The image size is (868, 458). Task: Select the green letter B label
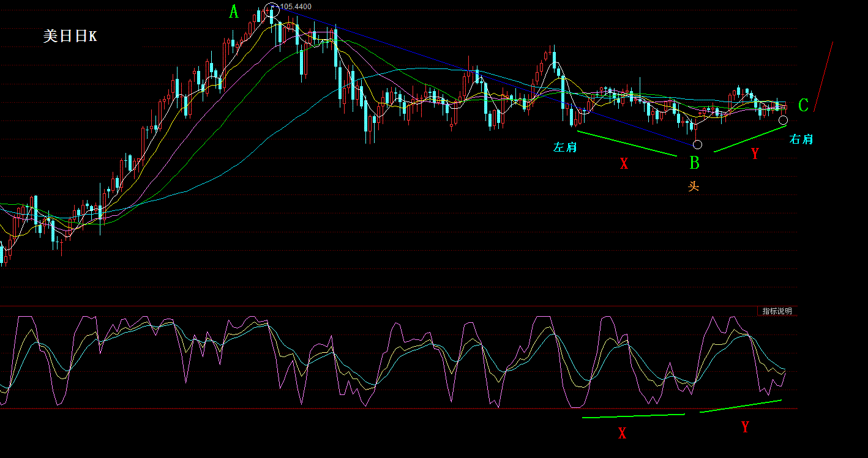pyautogui.click(x=694, y=163)
